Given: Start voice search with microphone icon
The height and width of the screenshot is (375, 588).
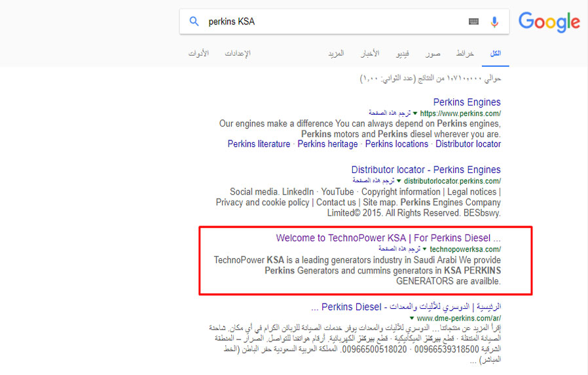Looking at the screenshot, I should coord(494,22).
